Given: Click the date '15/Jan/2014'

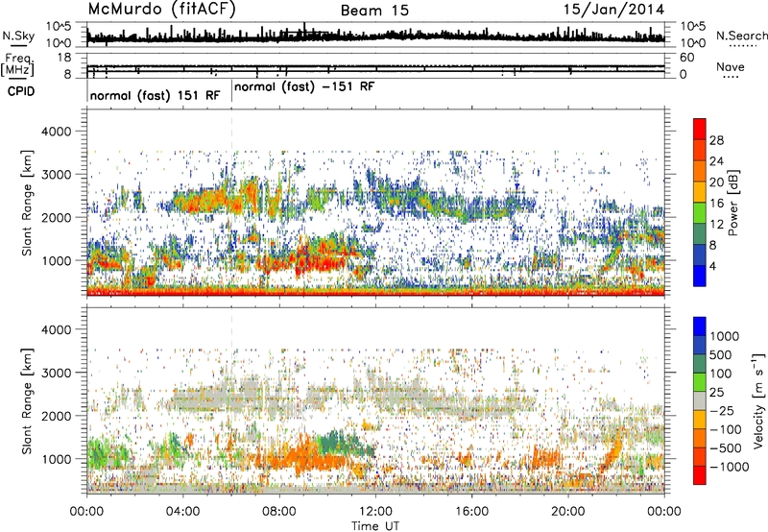Looking at the screenshot, I should (613, 10).
